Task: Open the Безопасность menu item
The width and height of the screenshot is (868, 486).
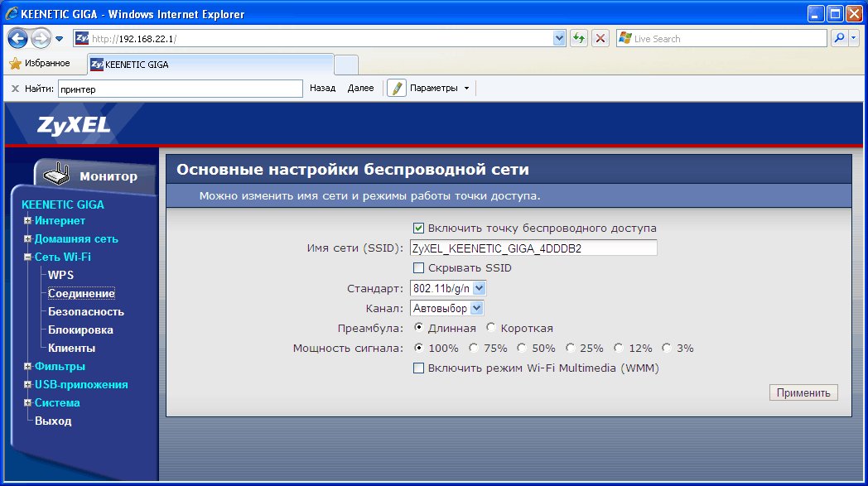Action: coord(86,311)
